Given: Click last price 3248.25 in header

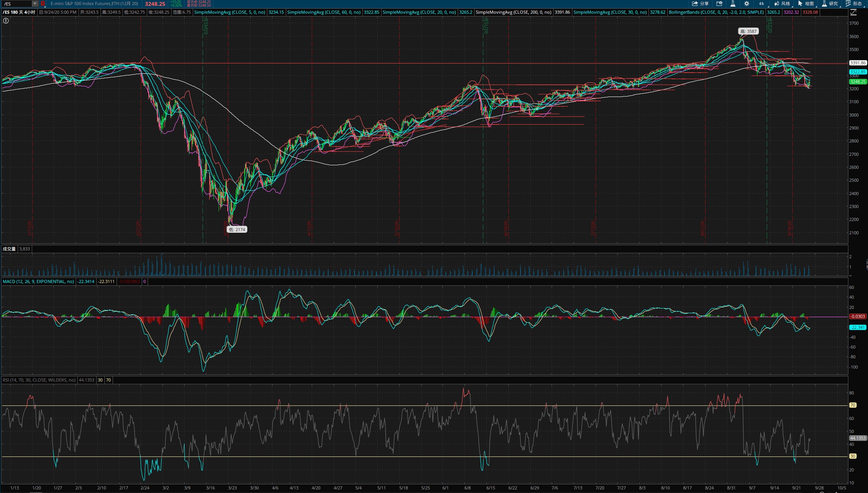Looking at the screenshot, I should pyautogui.click(x=155, y=4).
